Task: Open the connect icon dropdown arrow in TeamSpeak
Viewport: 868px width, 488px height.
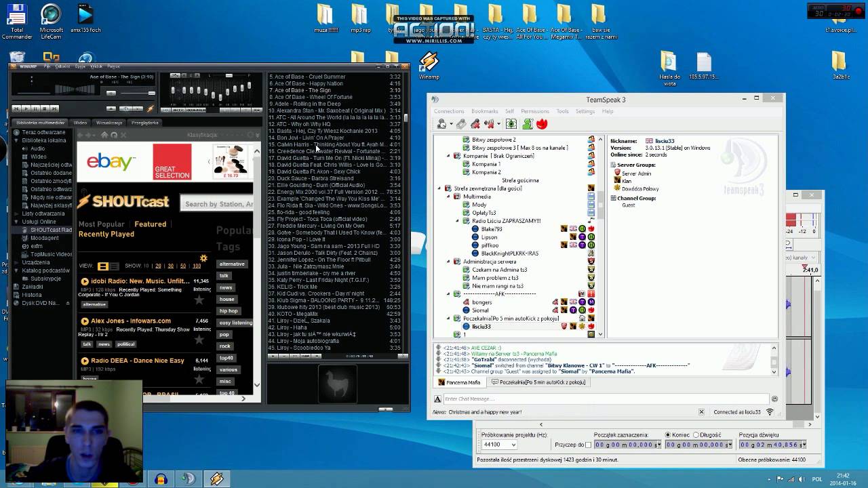Action: (451, 124)
